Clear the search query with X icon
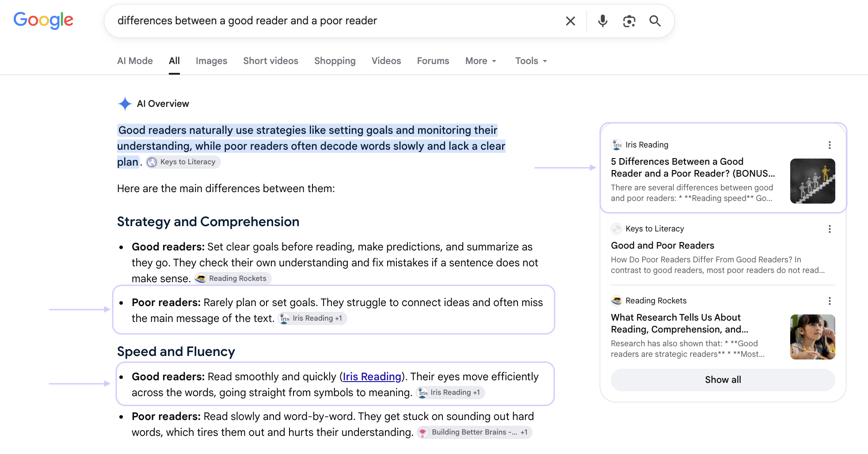Screen dimensions: 868x454 [571, 21]
